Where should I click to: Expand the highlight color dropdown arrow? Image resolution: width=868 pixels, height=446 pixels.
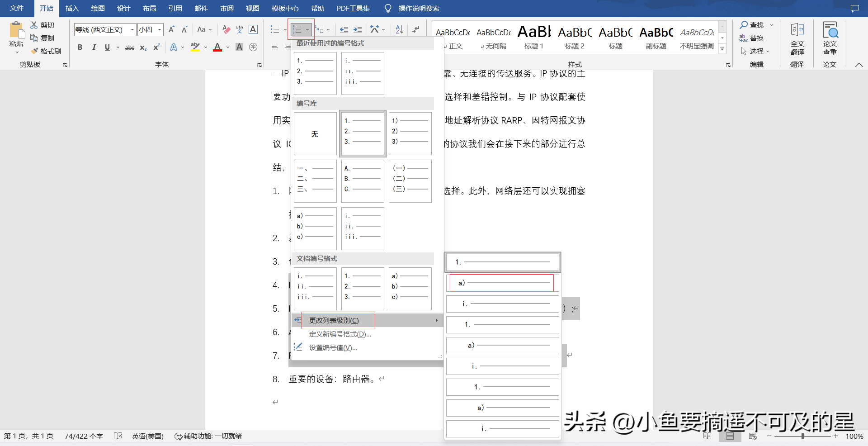tap(206, 47)
